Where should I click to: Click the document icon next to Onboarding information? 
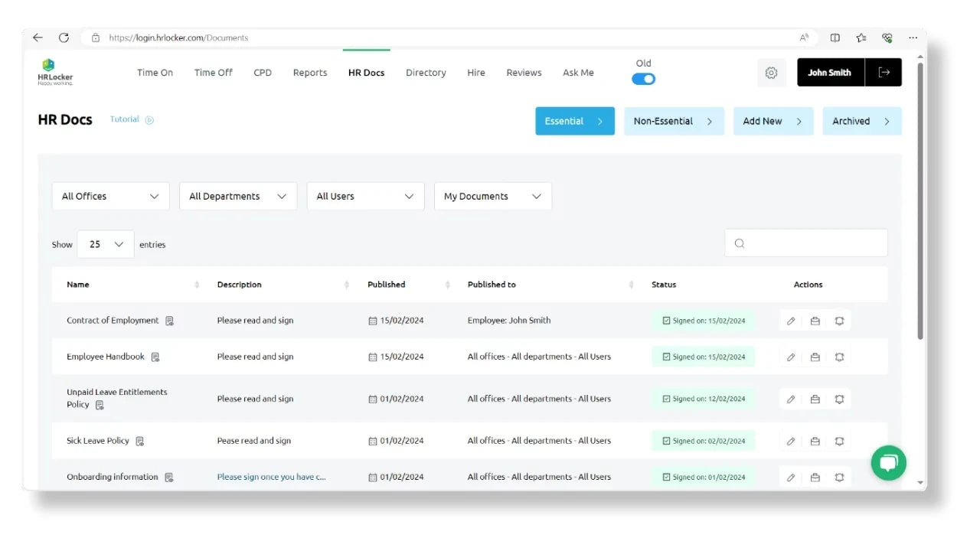point(169,478)
